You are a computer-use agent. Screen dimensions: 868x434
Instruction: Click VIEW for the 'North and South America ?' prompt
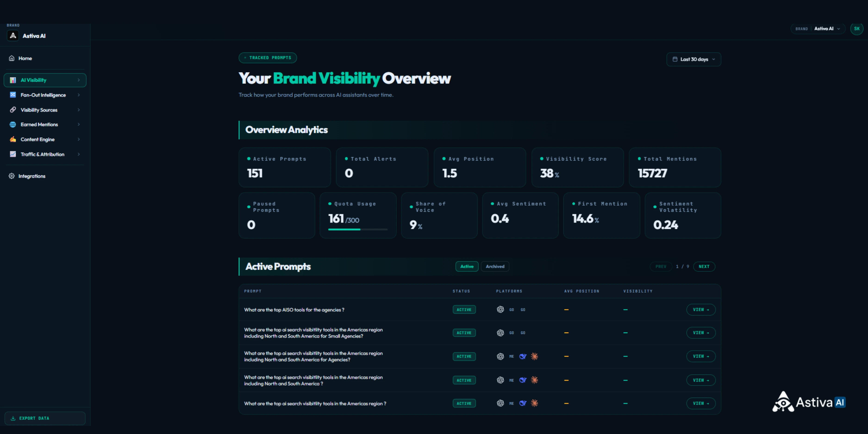(701, 381)
